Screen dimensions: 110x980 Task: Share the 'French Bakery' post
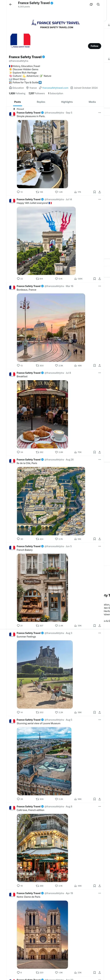click(x=99, y=626)
